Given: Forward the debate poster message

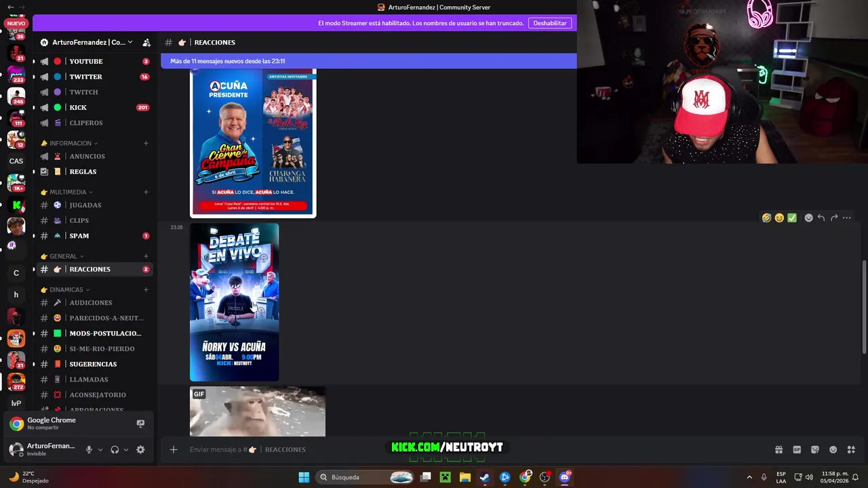Looking at the screenshot, I should coord(834,218).
